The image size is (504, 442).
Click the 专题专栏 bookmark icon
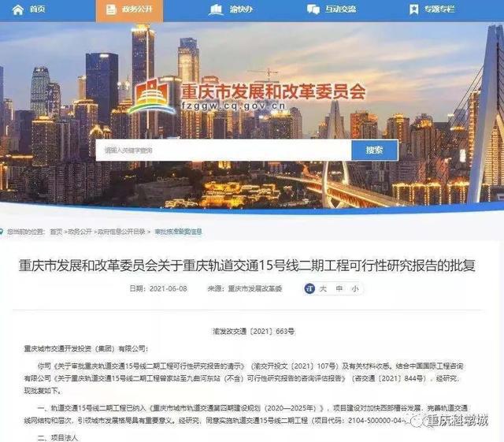tap(413, 9)
